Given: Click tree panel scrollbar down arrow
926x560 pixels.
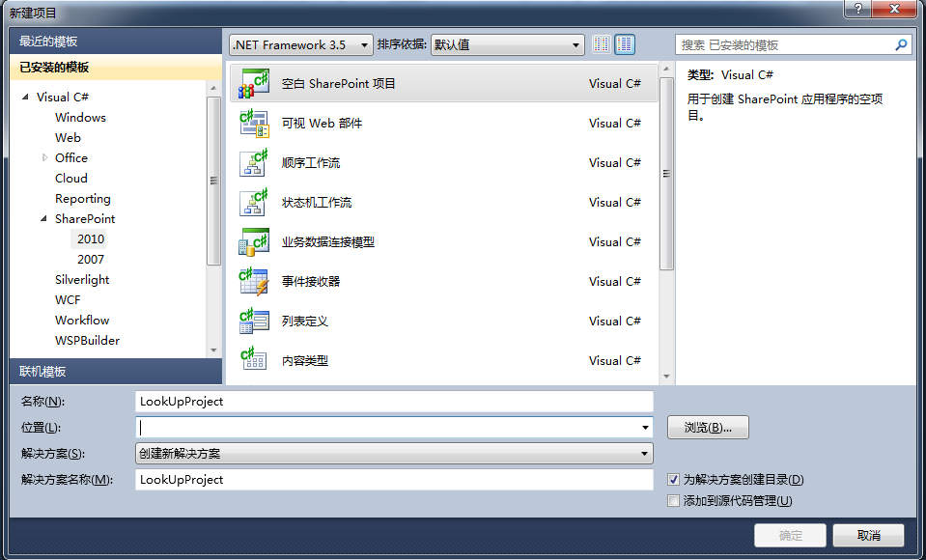Looking at the screenshot, I should tap(213, 350).
